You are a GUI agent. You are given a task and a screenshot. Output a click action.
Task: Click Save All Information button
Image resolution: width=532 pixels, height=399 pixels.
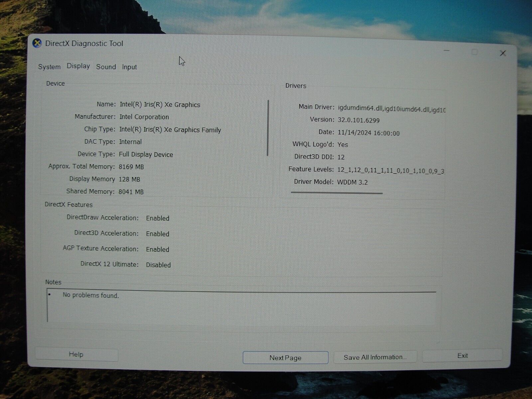coord(375,357)
